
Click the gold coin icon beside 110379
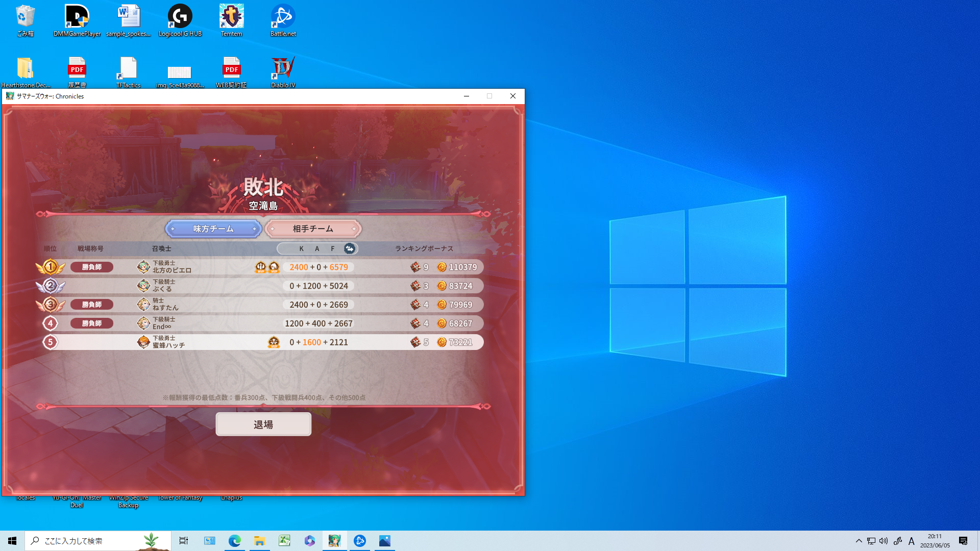[442, 267]
